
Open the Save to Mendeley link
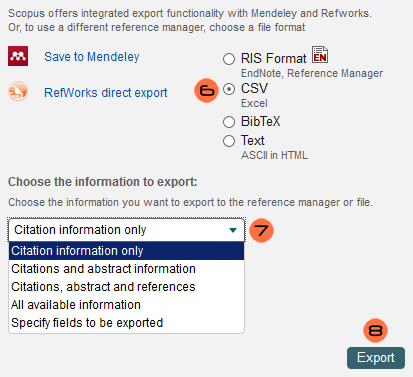click(92, 57)
